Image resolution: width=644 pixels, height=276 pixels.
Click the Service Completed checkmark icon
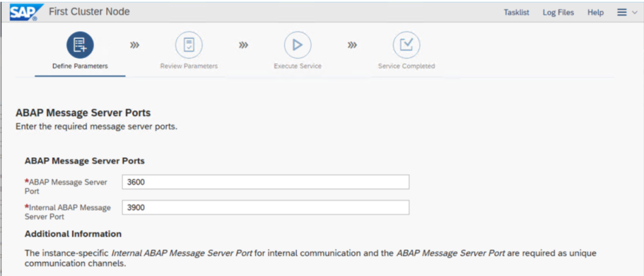click(x=406, y=45)
